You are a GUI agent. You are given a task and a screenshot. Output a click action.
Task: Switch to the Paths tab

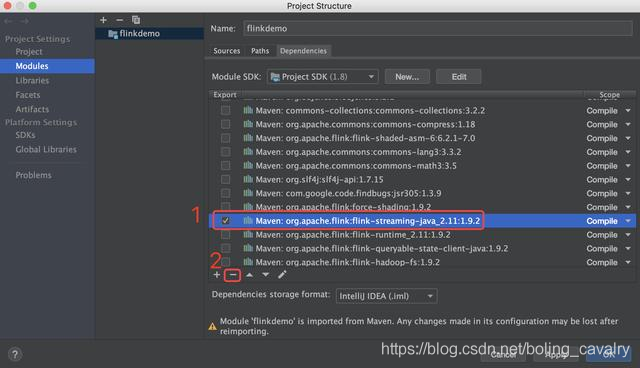pyautogui.click(x=260, y=51)
